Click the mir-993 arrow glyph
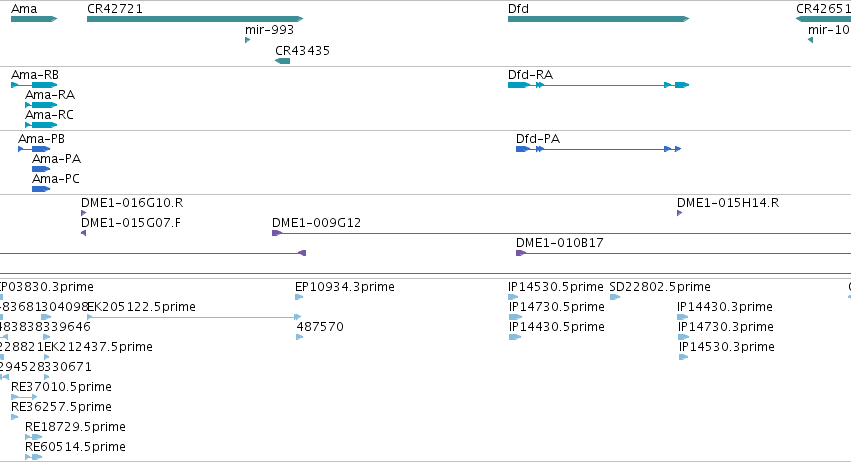This screenshot has height=462, width=851. click(247, 40)
